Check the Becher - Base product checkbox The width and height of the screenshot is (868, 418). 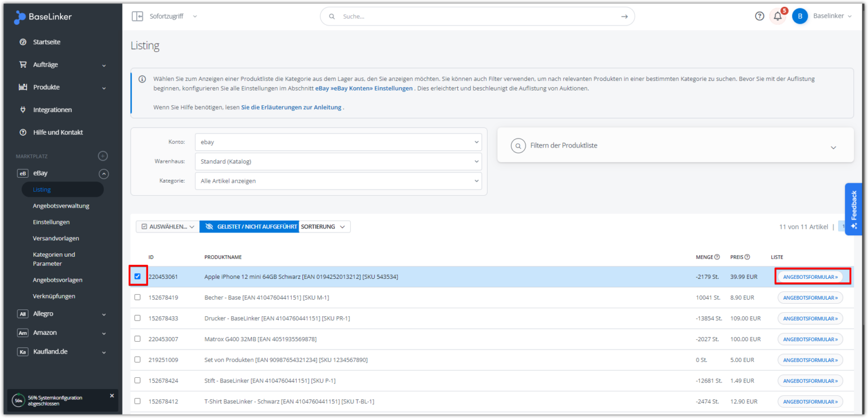[137, 298]
